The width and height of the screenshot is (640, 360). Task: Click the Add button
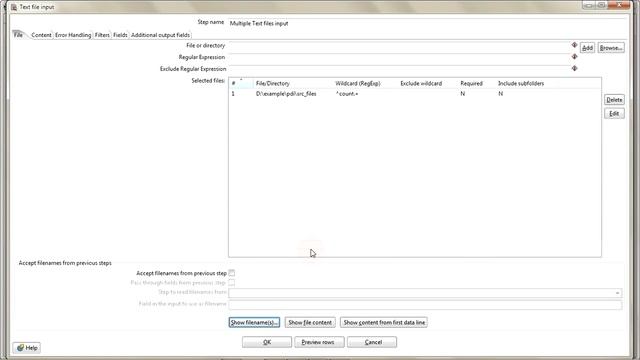coord(587,48)
